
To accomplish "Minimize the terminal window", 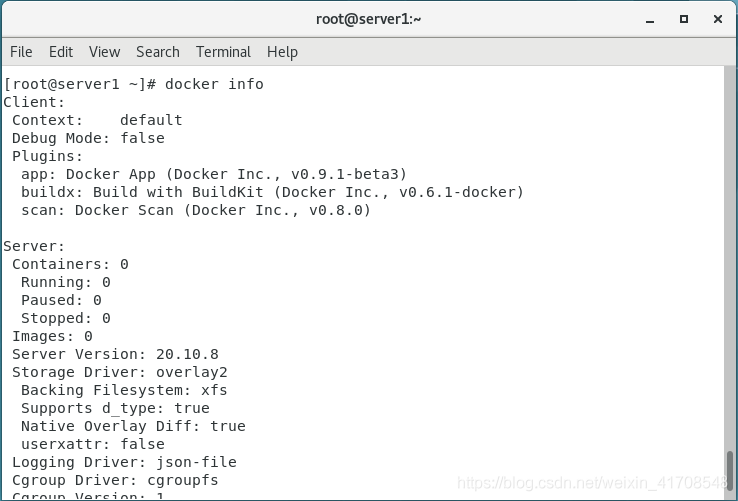I will pyautogui.click(x=650, y=19).
